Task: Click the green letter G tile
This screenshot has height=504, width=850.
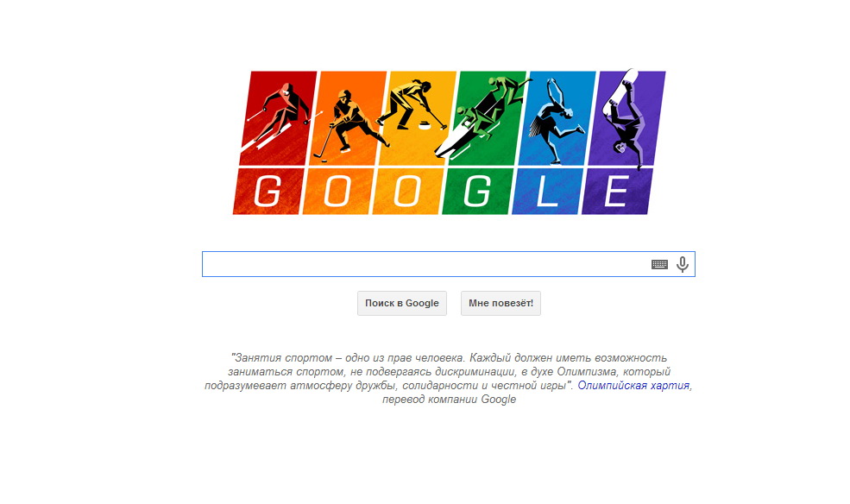Action: click(x=477, y=192)
